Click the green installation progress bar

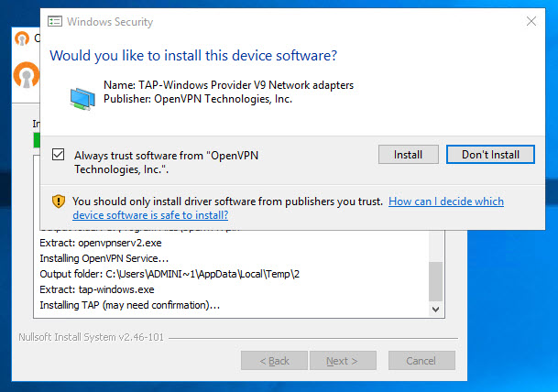tap(37, 140)
